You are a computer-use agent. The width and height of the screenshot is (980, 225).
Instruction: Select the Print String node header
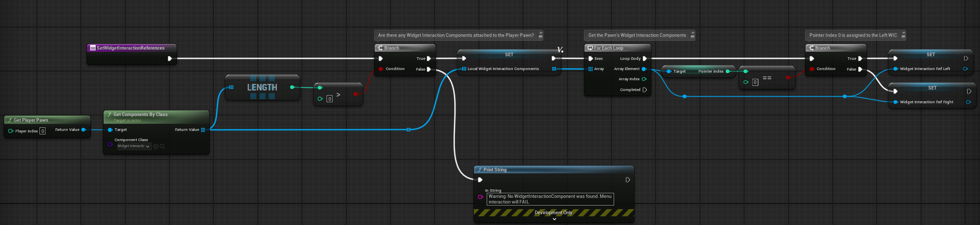554,170
